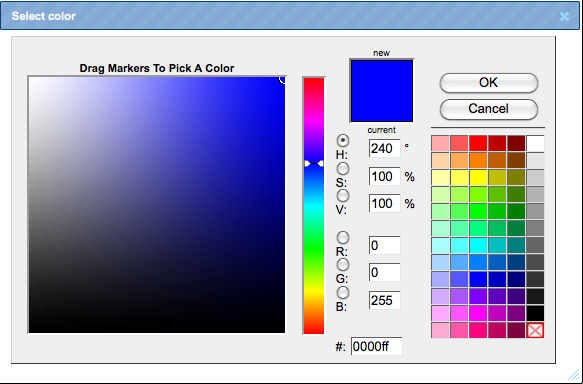Choose the brown swatch in orange row
Image resolution: width=583 pixels, height=384 pixels.
coord(516,161)
